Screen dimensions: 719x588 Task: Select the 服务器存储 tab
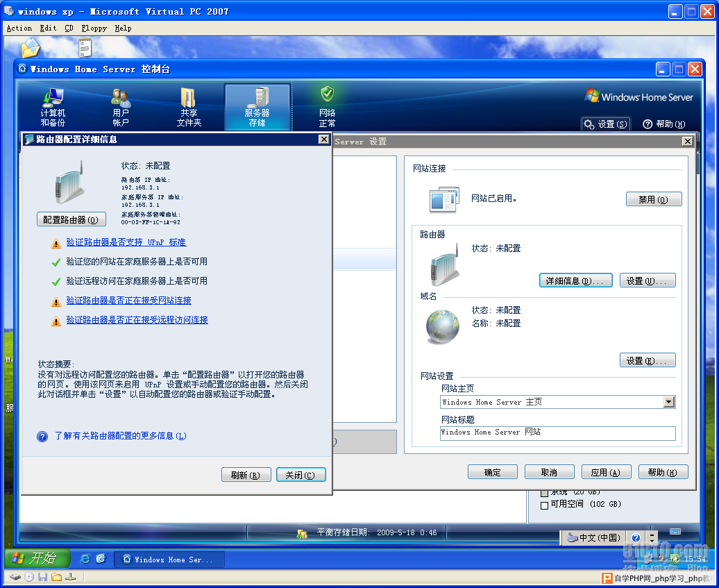[257, 107]
